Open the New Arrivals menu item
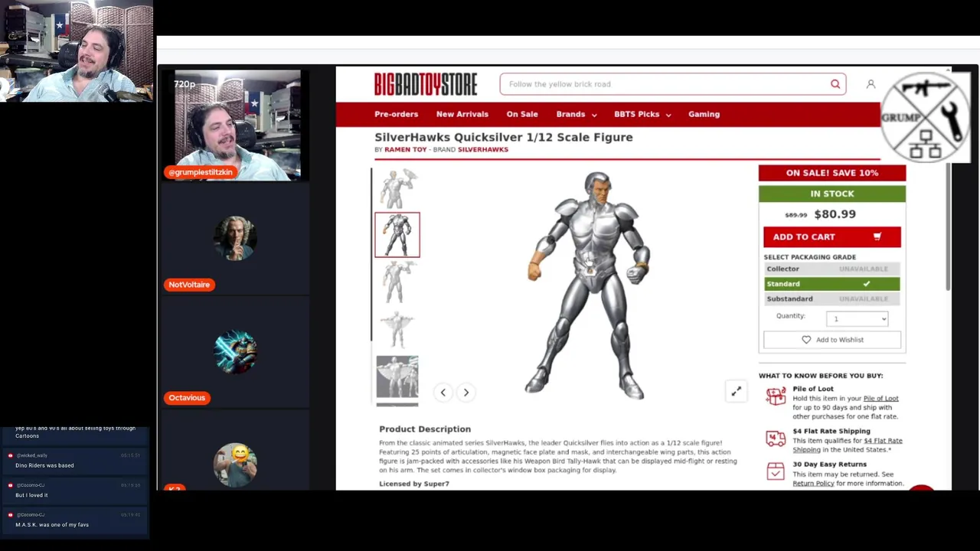The height and width of the screenshot is (551, 980). (x=462, y=114)
